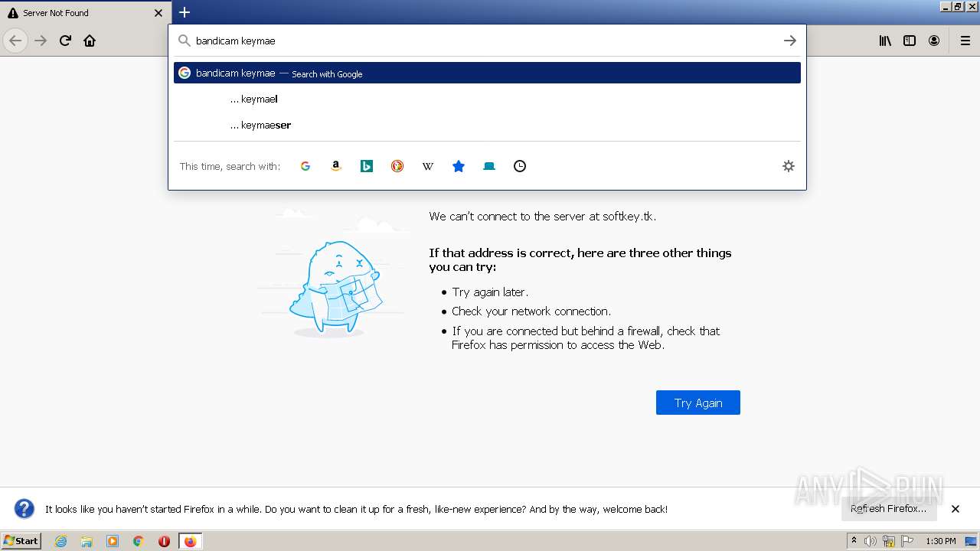Reload the current page
The height and width of the screenshot is (551, 980).
coord(65,41)
